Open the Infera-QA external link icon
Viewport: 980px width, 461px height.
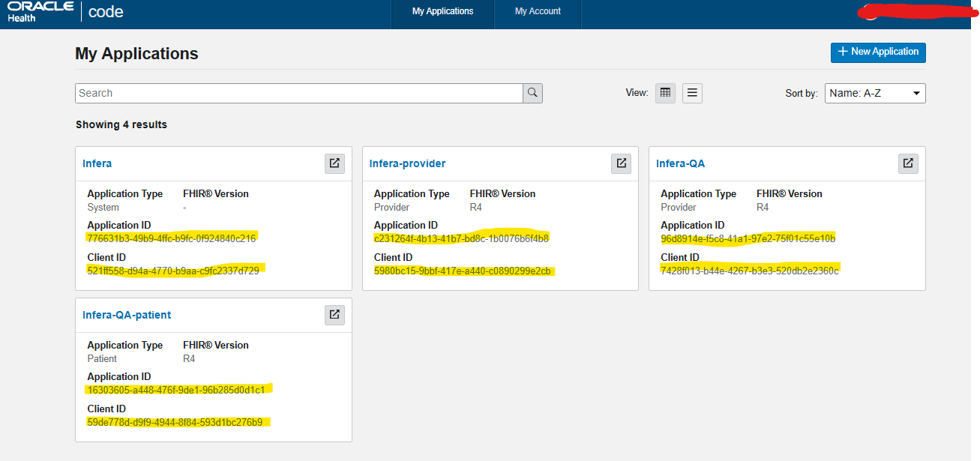[x=908, y=163]
